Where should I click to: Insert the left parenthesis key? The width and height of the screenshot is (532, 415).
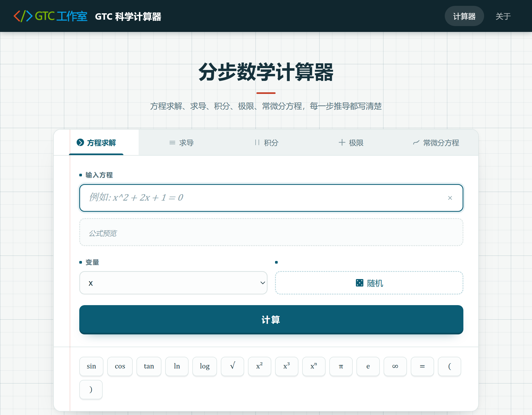point(450,366)
